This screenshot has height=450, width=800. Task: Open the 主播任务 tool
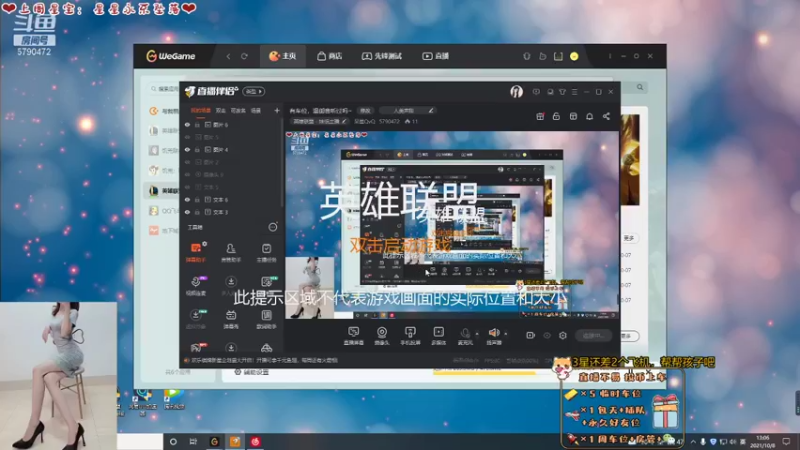(x=266, y=252)
